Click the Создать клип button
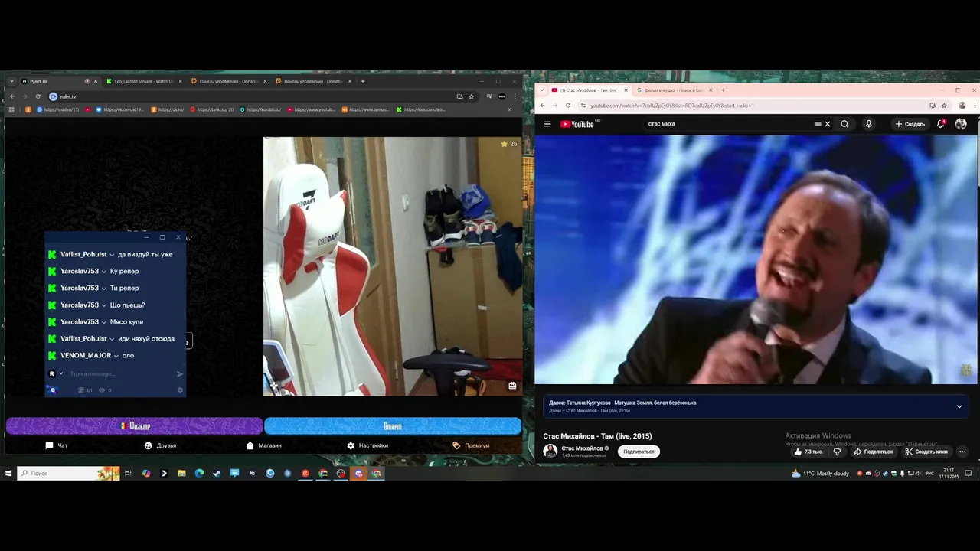Image resolution: width=980 pixels, height=551 pixels. coord(926,452)
